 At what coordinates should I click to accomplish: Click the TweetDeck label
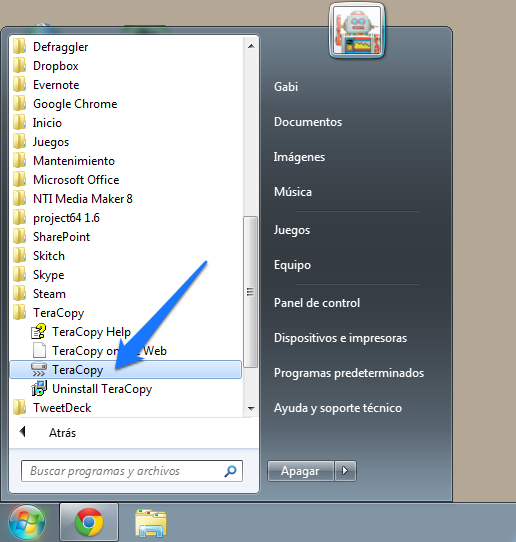(62, 408)
